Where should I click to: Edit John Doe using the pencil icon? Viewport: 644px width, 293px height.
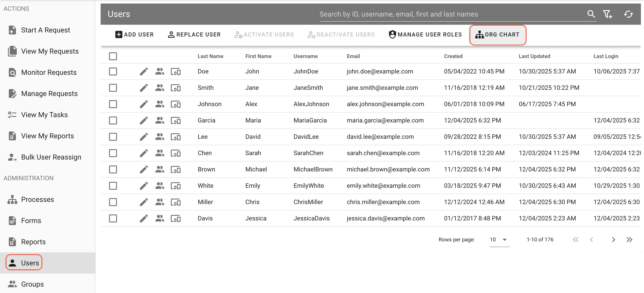143,71
